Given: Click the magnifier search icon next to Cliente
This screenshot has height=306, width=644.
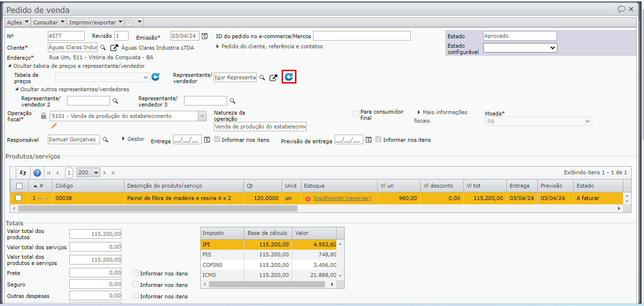Looking at the screenshot, I should (x=103, y=48).
